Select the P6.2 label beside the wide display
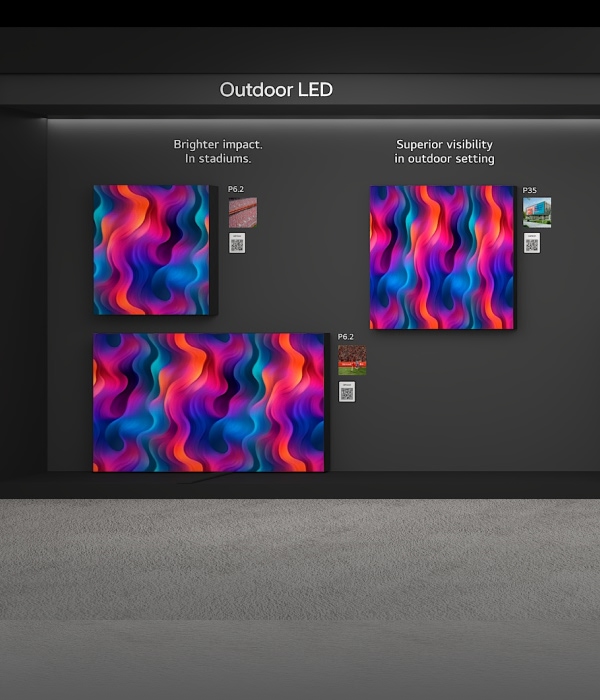This screenshot has height=700, width=600. 345,337
